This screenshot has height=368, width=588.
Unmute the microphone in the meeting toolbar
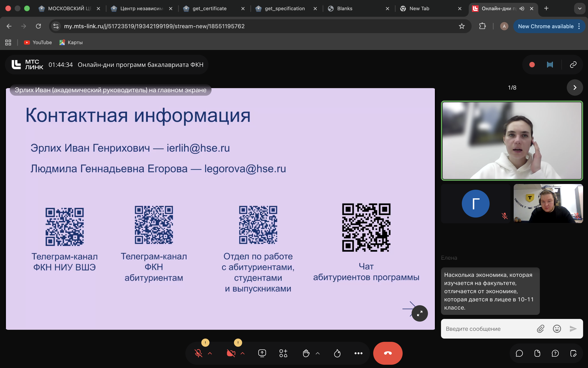[x=198, y=353]
